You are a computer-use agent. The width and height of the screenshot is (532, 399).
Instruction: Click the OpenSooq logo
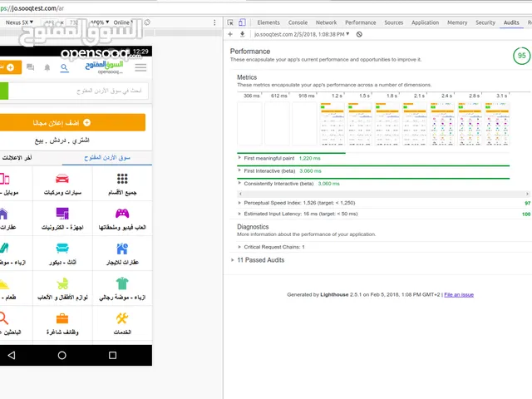click(x=104, y=67)
